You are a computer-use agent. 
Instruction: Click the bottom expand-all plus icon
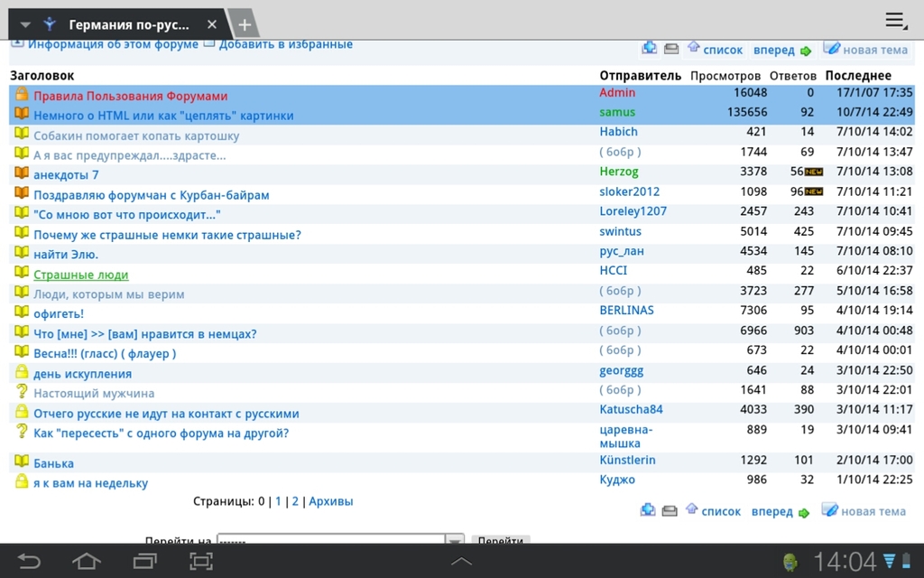coord(648,509)
